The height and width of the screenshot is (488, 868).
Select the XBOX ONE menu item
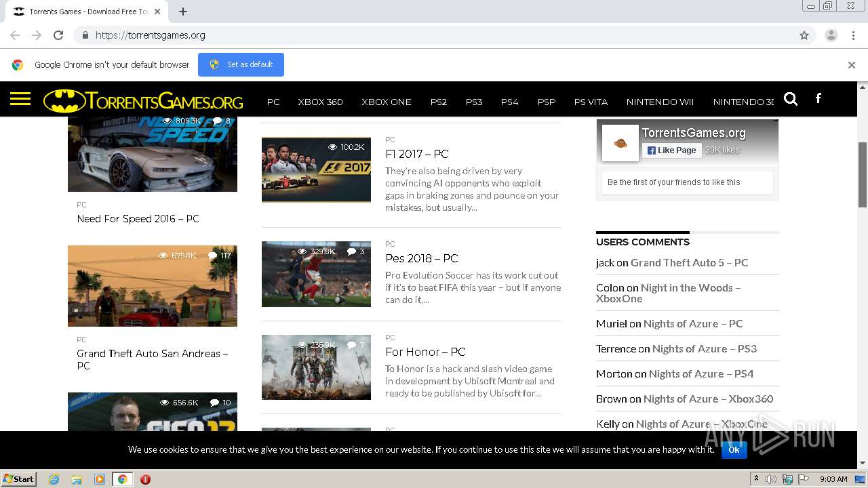pos(387,102)
